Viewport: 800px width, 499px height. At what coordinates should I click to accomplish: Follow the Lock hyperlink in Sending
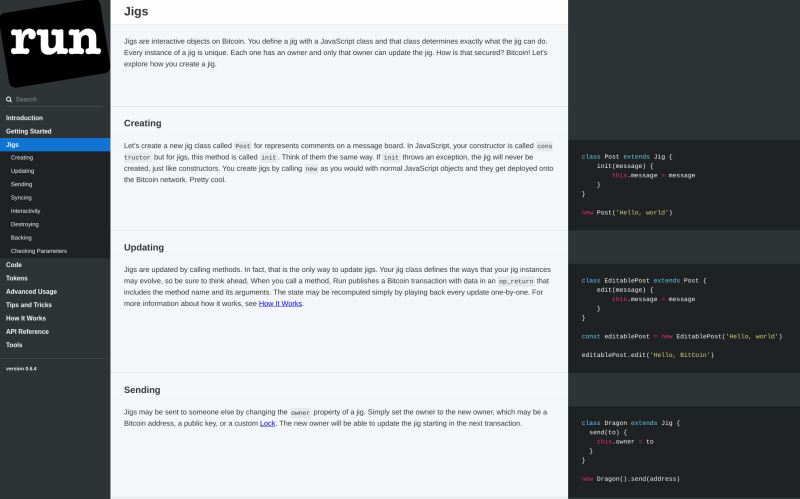point(267,423)
